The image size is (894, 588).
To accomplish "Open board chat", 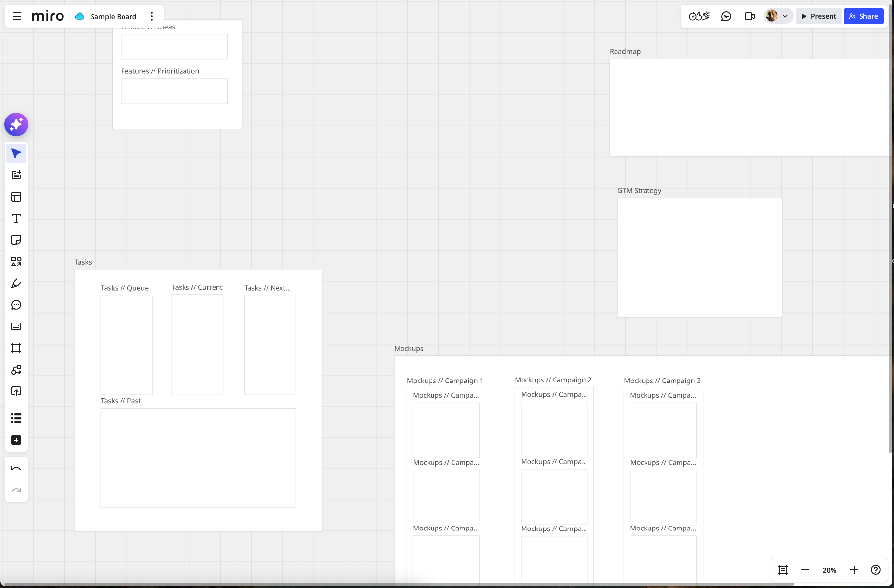I will point(726,16).
